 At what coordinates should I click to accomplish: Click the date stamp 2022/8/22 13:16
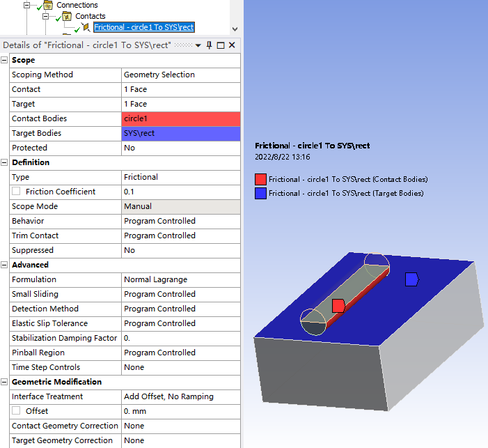(x=282, y=157)
